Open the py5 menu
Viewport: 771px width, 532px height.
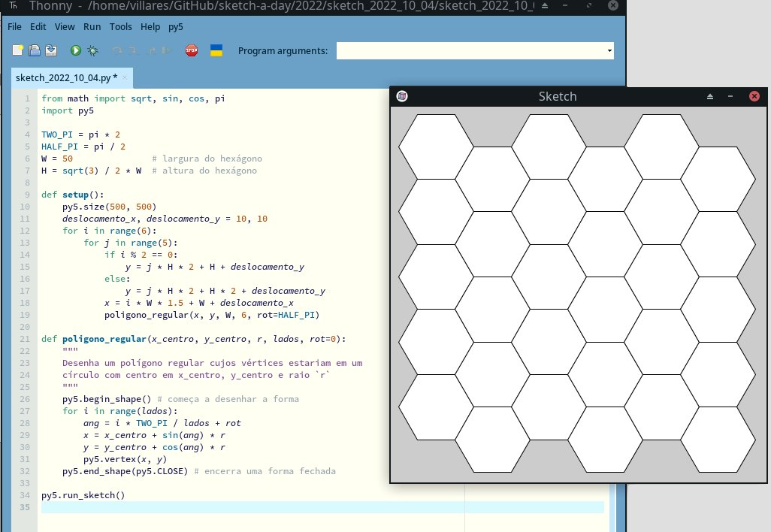(x=175, y=26)
